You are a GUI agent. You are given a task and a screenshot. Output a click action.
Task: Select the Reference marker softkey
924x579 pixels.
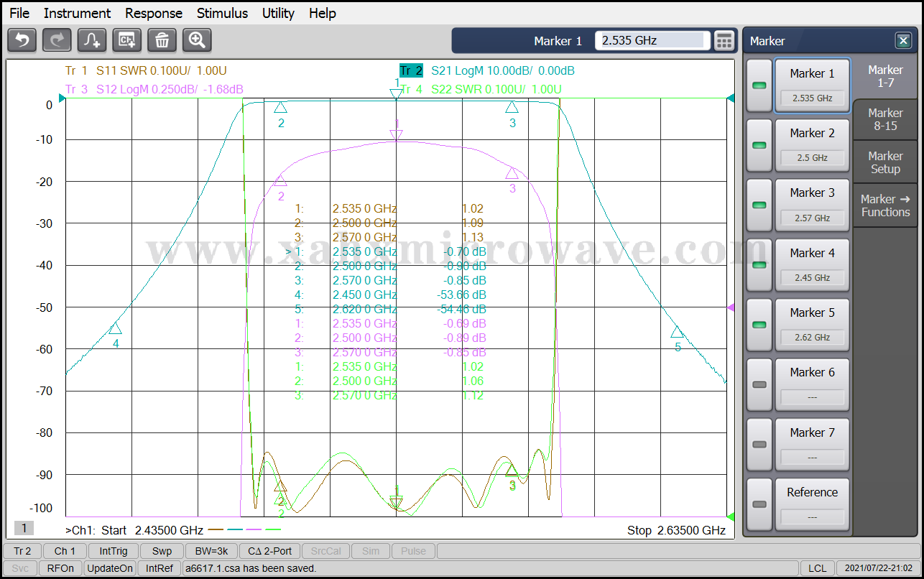tap(812, 504)
